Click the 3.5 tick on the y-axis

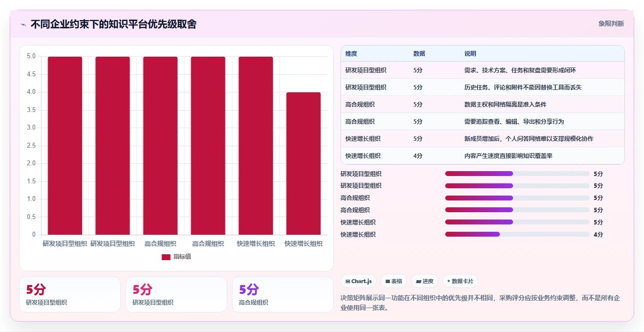coord(31,110)
